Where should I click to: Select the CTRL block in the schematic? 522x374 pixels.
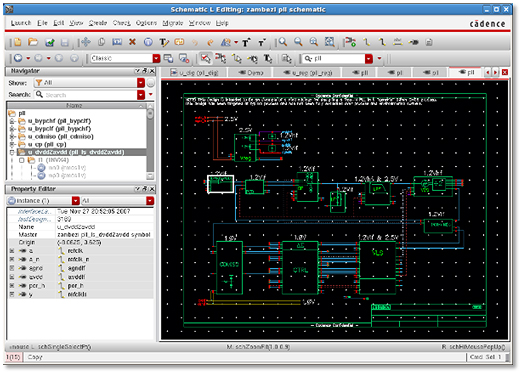click(300, 268)
